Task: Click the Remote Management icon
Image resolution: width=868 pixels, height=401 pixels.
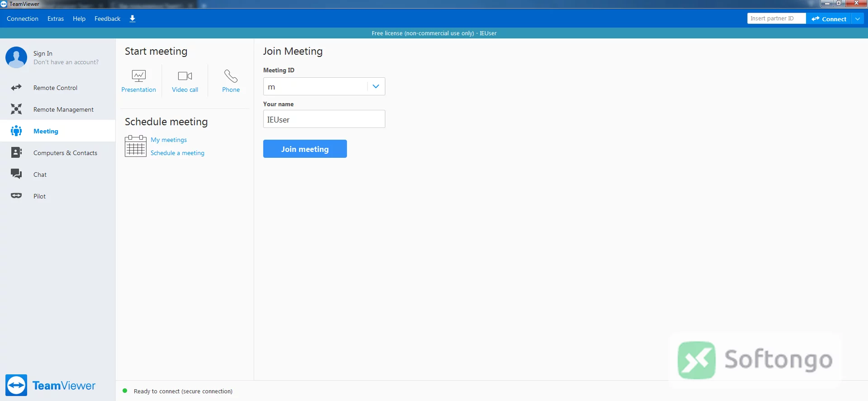Action: pyautogui.click(x=16, y=109)
